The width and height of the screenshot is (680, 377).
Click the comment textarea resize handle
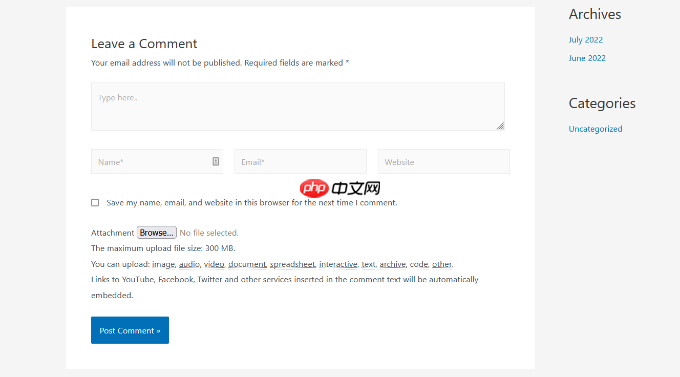point(500,126)
